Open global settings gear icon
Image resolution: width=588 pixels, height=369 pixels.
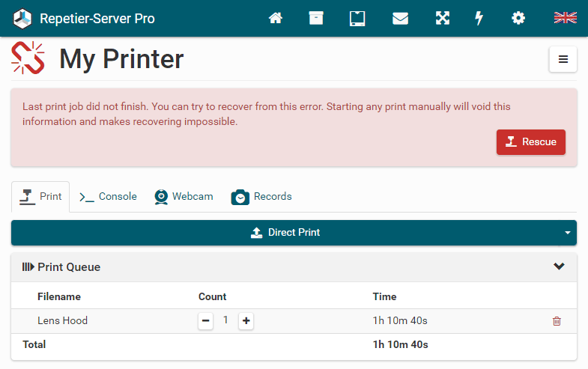pos(518,18)
